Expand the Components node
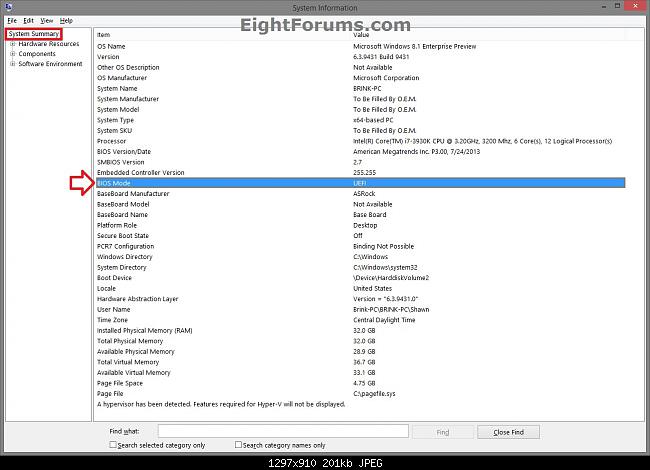 tap(12, 53)
